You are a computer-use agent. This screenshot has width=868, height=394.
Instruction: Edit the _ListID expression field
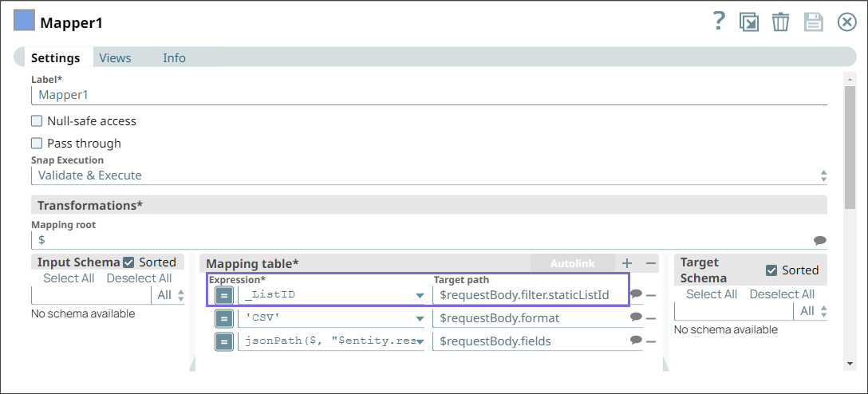325,295
